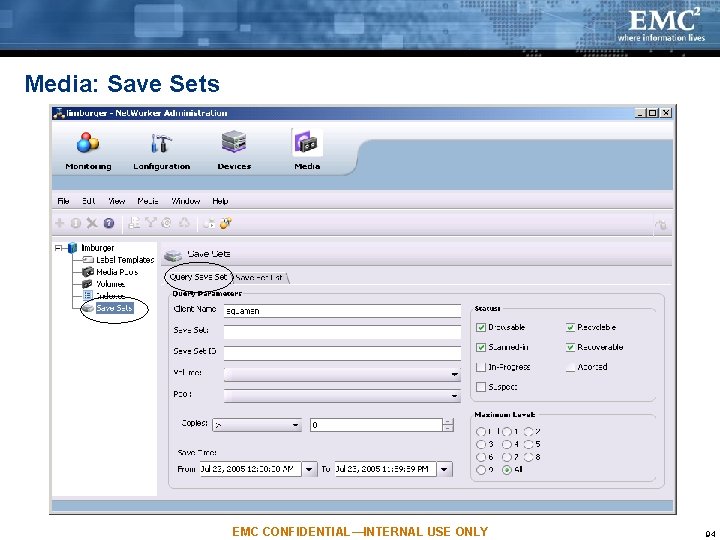Click the grayed recycle-arrows toolbar icon
This screenshot has width=720, height=540.
click(x=184, y=223)
